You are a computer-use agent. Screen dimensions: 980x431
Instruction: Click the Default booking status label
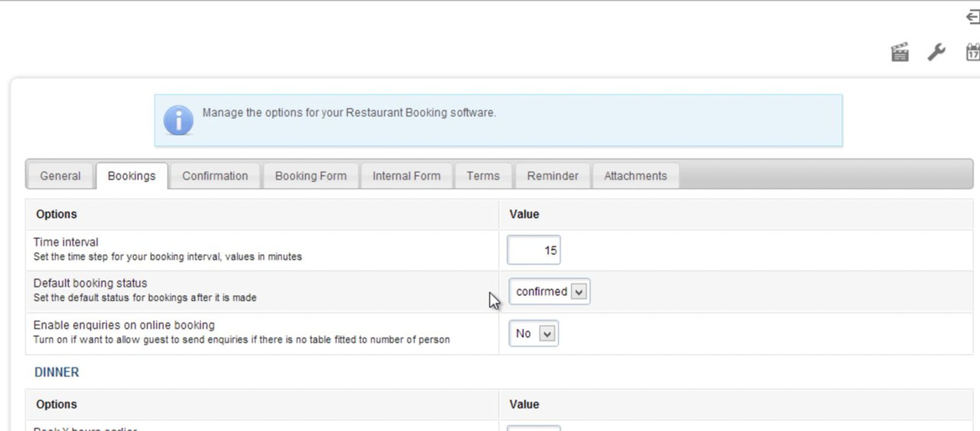[x=90, y=283]
